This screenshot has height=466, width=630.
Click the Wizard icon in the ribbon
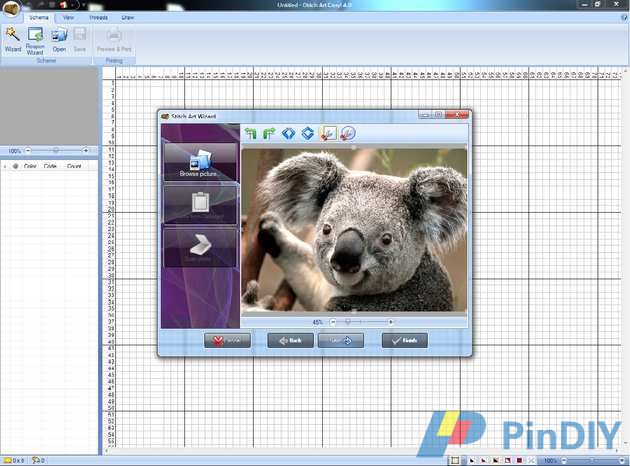click(x=12, y=37)
